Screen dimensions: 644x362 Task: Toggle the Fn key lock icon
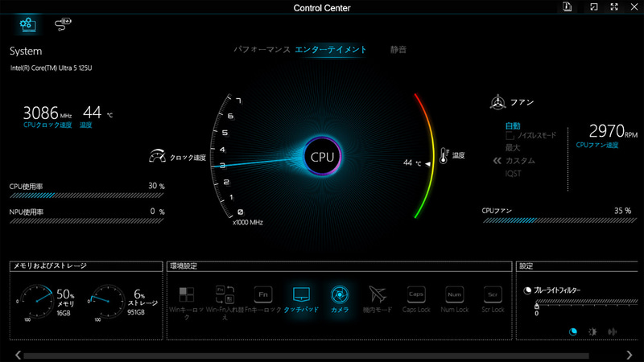263,294
